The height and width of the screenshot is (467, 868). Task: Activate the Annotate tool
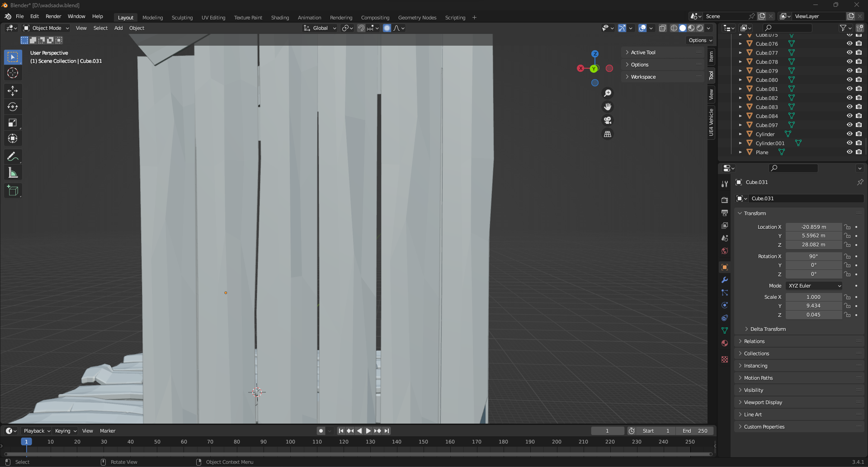(13, 157)
